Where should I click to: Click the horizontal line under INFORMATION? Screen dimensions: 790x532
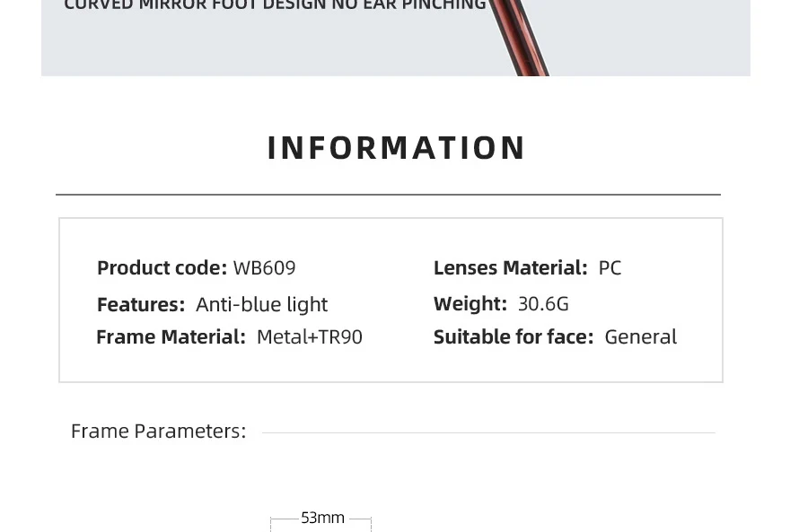[388, 195]
